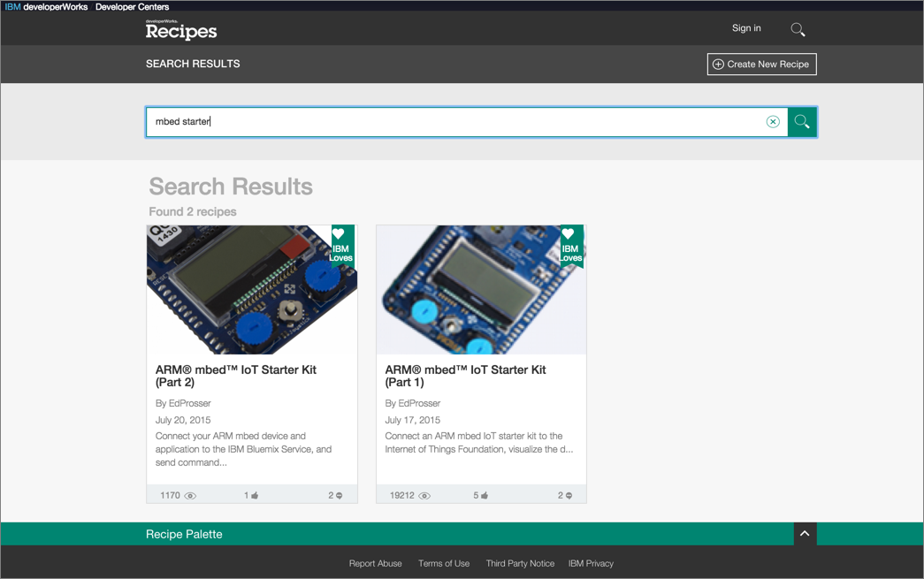Open IBM Privacy footer link
This screenshot has width=924, height=579.
coord(591,564)
